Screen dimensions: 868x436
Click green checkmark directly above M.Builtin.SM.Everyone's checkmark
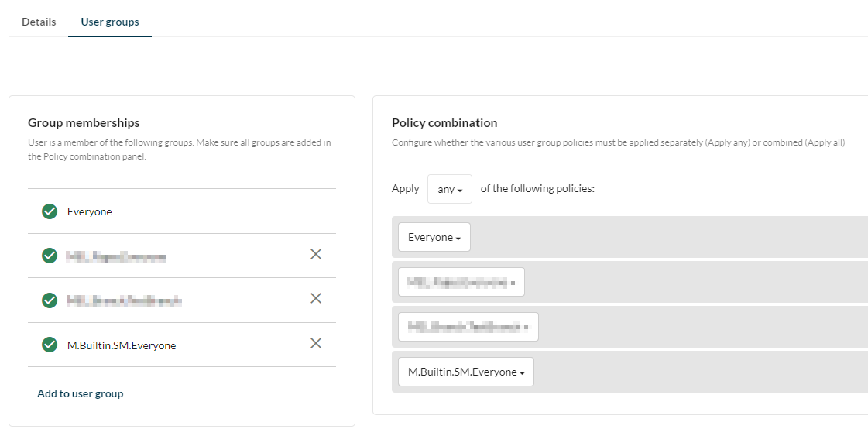coord(50,300)
